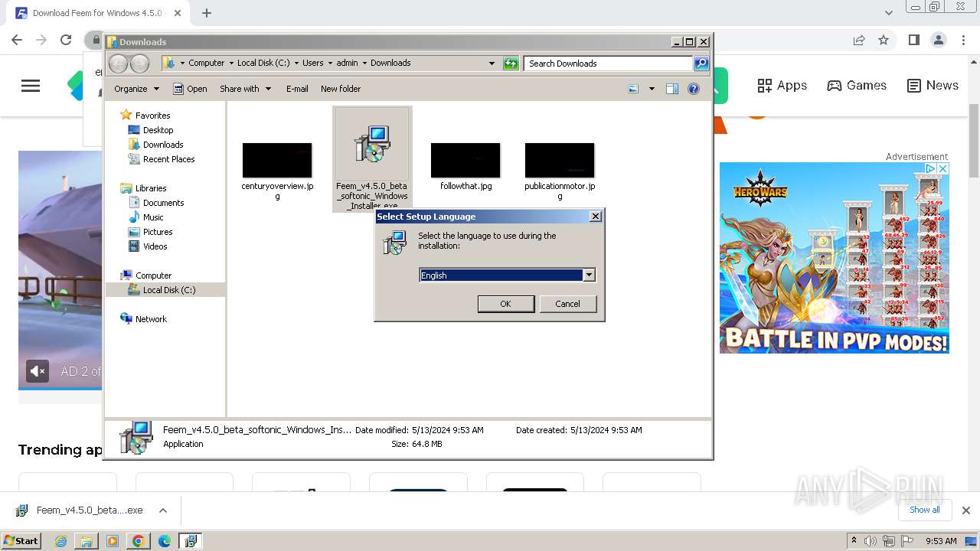
Task: Open the Organize menu in Explorer
Action: (136, 89)
